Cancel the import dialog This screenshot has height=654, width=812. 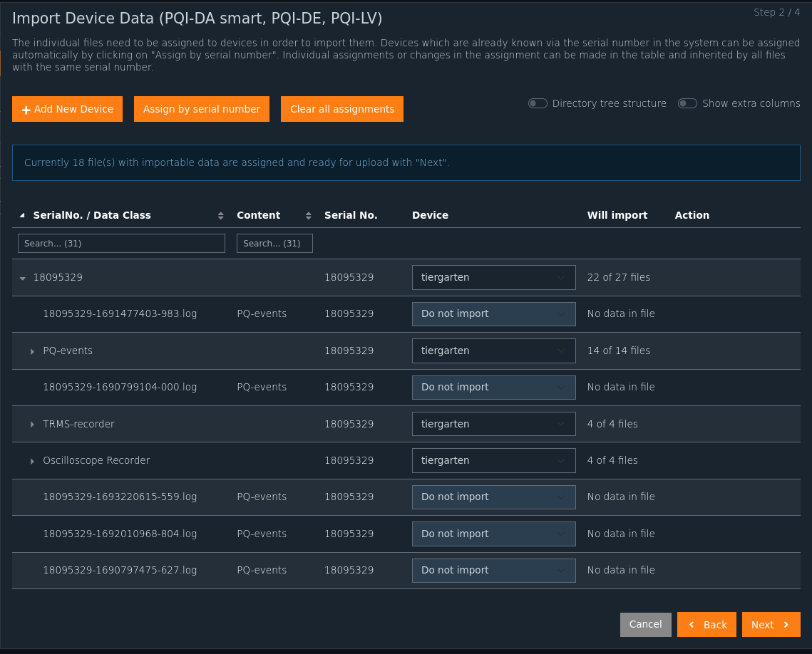tap(645, 625)
